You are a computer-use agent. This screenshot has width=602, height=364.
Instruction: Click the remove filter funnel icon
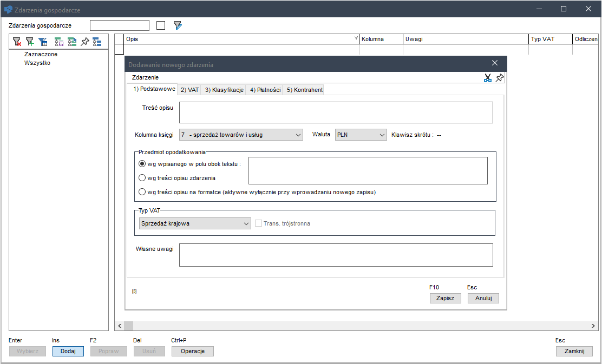[17, 42]
